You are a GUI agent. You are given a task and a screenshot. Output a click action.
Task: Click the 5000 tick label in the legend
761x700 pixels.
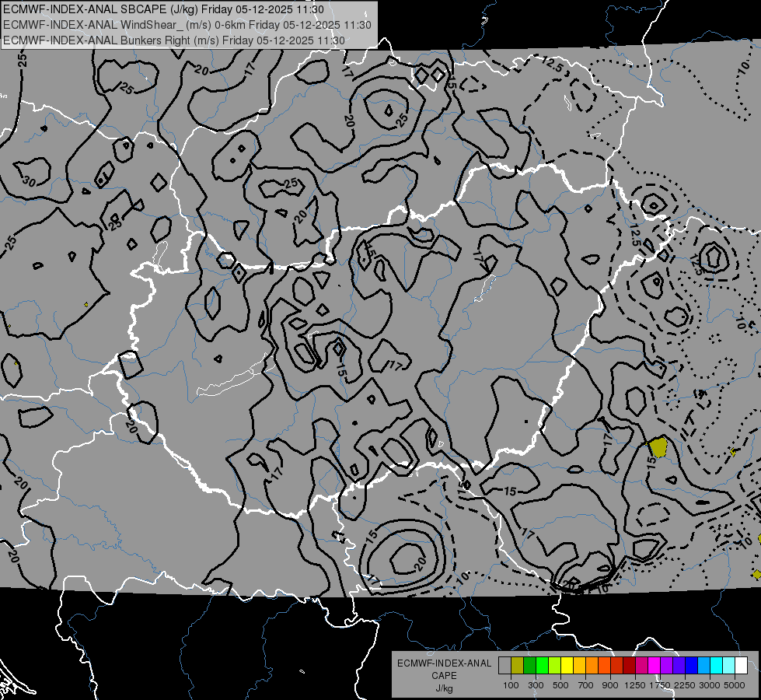[735, 685]
